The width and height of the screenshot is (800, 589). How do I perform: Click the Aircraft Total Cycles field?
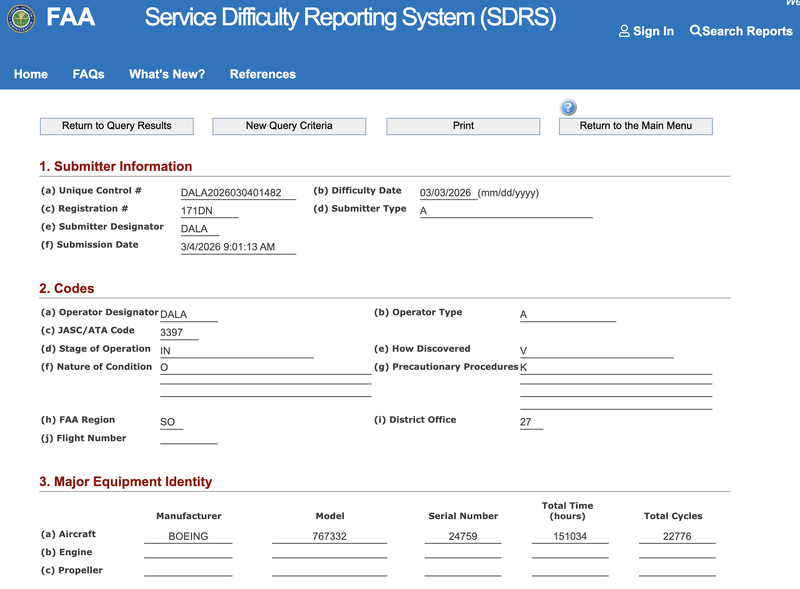click(677, 536)
